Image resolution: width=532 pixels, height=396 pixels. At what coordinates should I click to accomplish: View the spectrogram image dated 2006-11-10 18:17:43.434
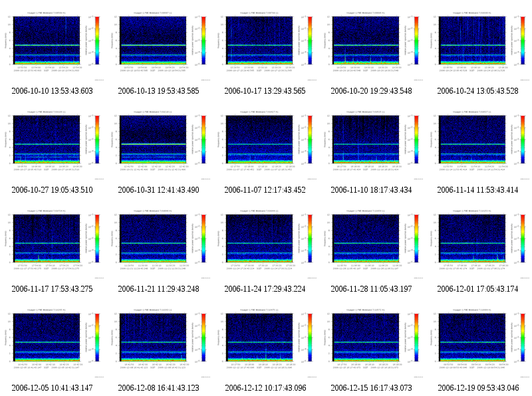coord(373,144)
